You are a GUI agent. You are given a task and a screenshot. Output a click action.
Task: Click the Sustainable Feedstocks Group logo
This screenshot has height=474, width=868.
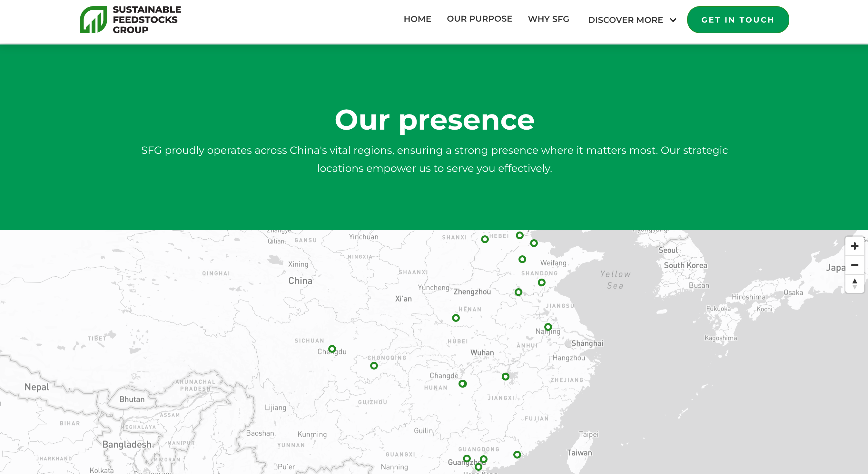point(130,20)
